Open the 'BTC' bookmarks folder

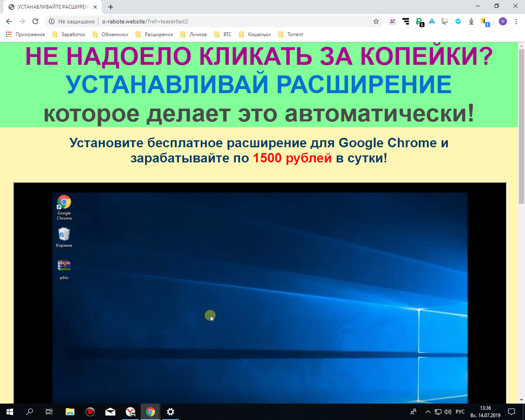point(223,34)
